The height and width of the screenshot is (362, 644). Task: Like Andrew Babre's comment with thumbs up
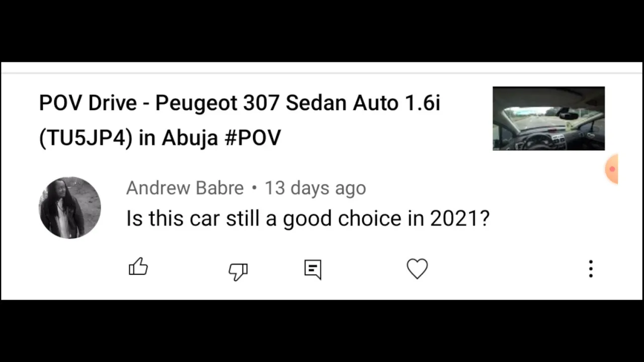(138, 267)
